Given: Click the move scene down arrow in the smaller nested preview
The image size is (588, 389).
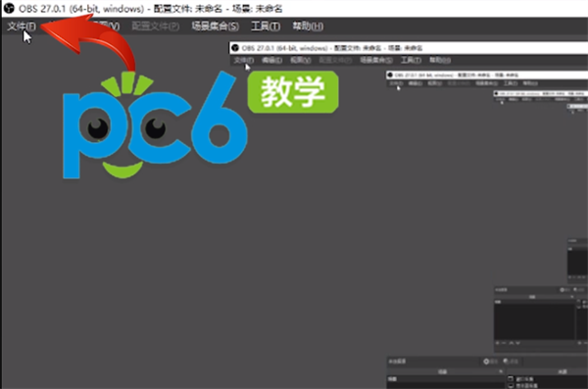Looking at the screenshot, I should [517, 343].
